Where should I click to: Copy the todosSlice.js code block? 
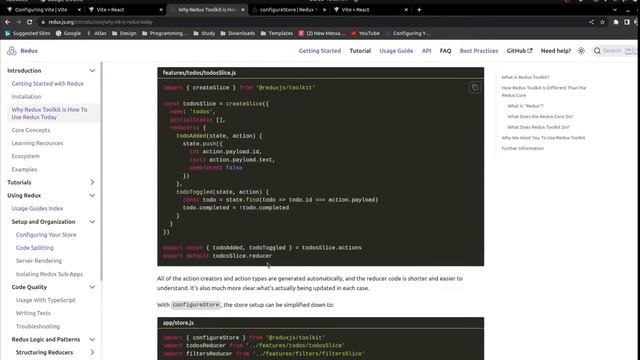(x=474, y=87)
